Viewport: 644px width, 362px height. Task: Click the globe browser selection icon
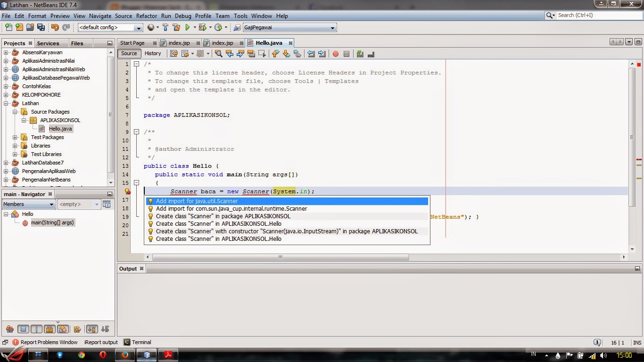(x=151, y=27)
